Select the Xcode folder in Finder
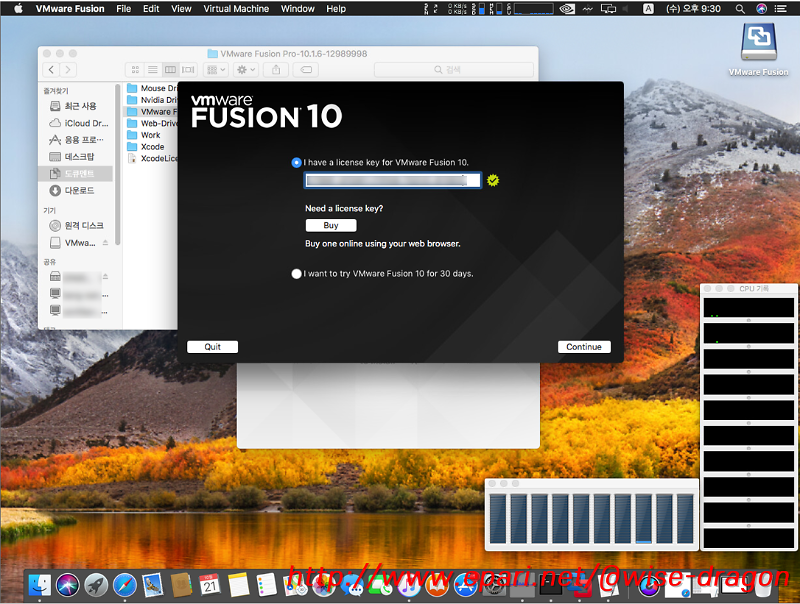The image size is (800, 604). (146, 147)
